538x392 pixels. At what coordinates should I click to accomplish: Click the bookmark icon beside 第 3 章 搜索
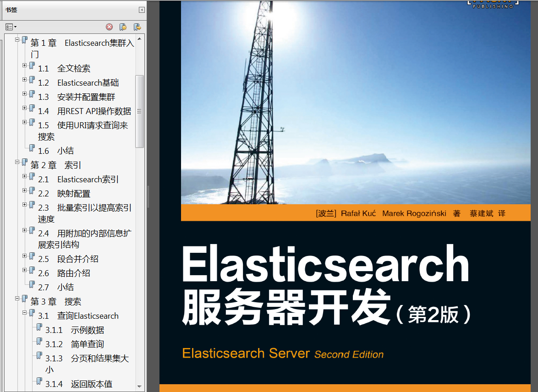tap(25, 299)
